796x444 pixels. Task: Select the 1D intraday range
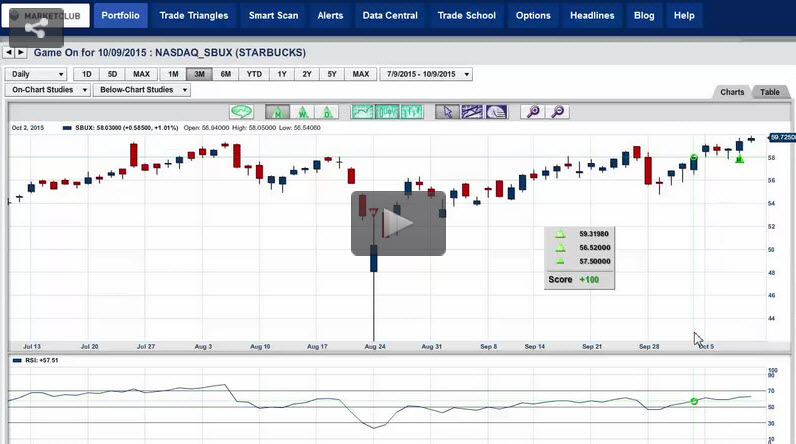(87, 74)
